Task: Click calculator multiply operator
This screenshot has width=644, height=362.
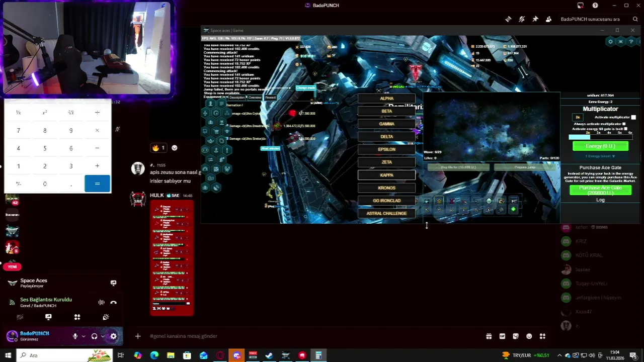Action: point(97,130)
